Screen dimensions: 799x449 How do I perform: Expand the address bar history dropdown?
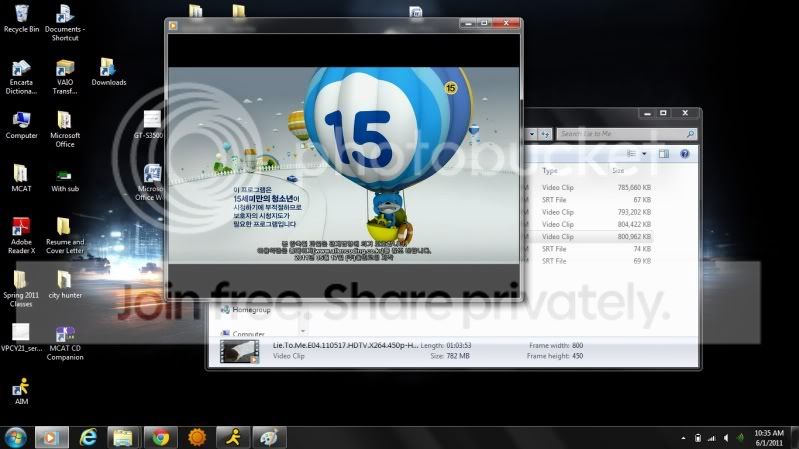(531, 134)
